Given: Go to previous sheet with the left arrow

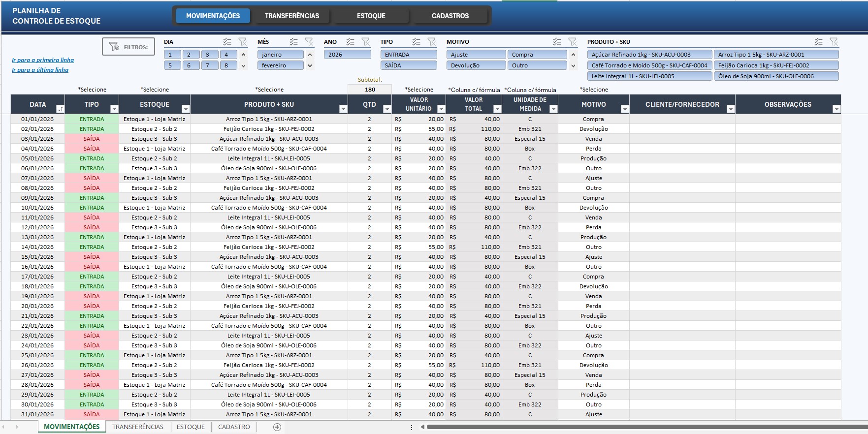Looking at the screenshot, I should pos(4,427).
